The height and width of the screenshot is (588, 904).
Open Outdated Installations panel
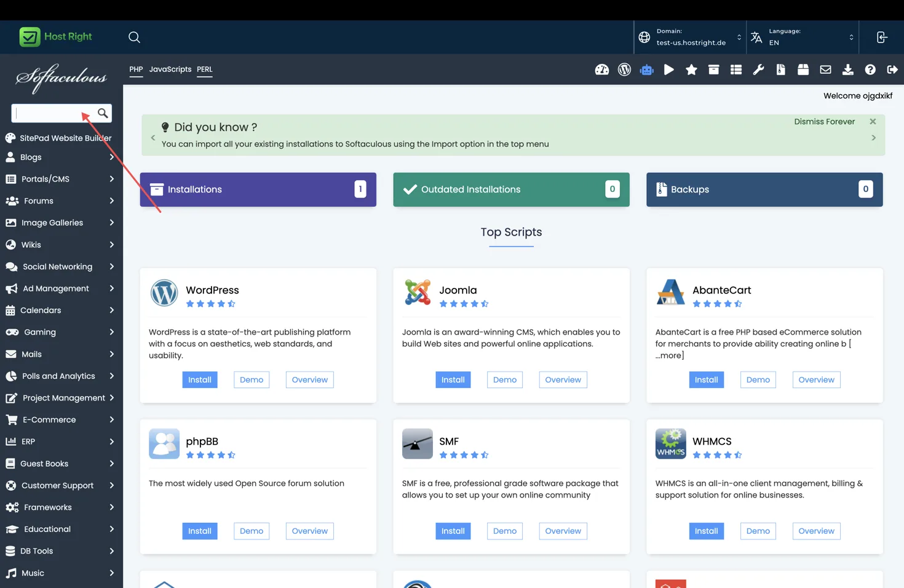511,189
